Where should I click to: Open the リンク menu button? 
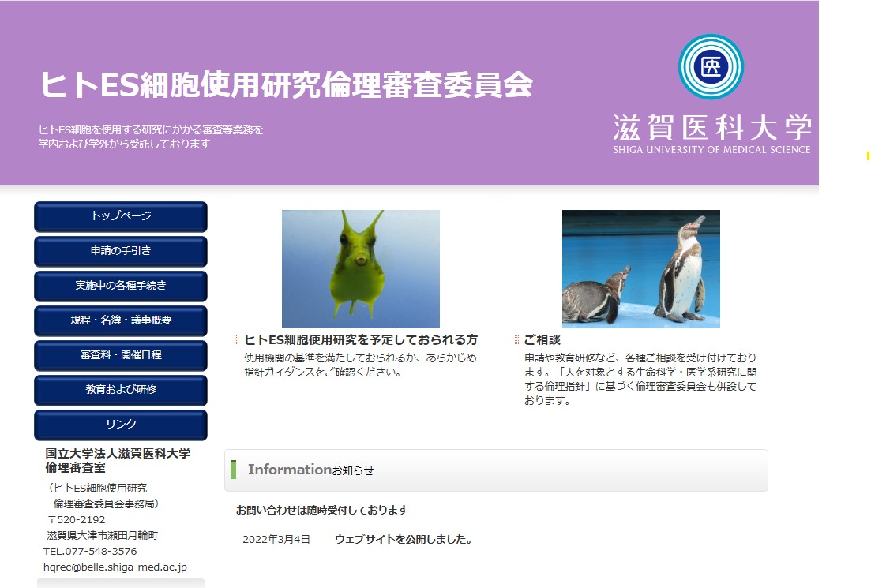tap(121, 424)
